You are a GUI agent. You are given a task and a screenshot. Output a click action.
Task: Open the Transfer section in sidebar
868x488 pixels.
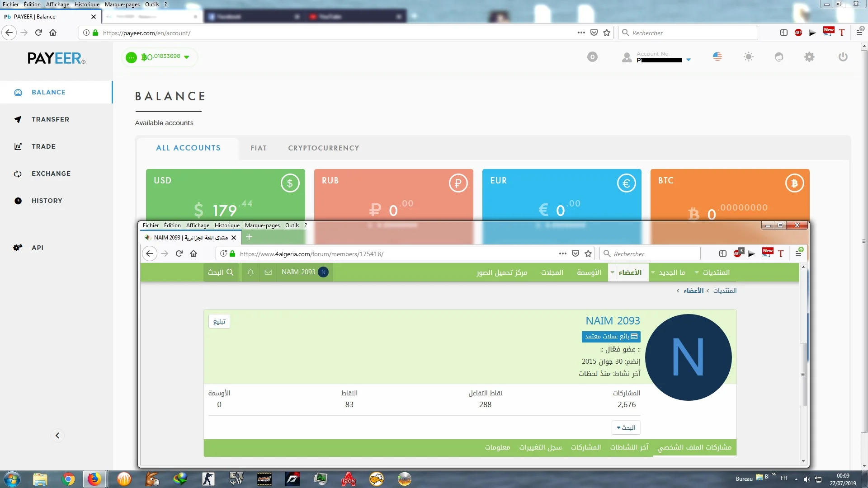point(50,119)
